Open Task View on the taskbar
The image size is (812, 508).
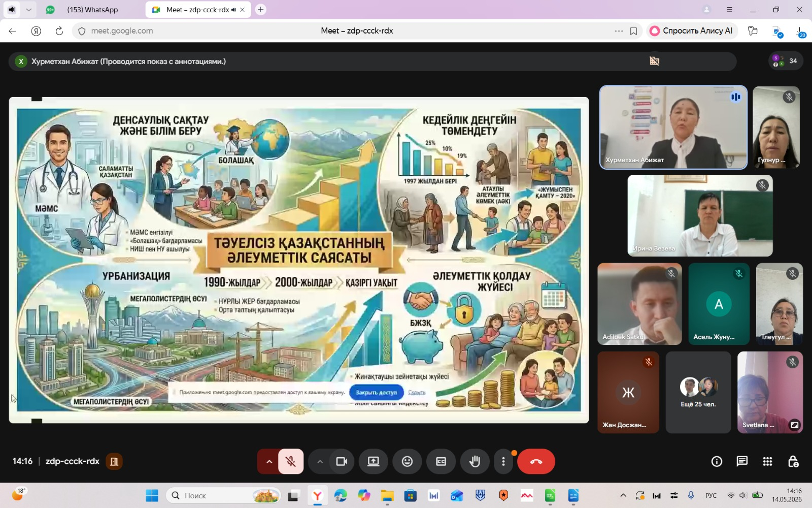click(293, 495)
